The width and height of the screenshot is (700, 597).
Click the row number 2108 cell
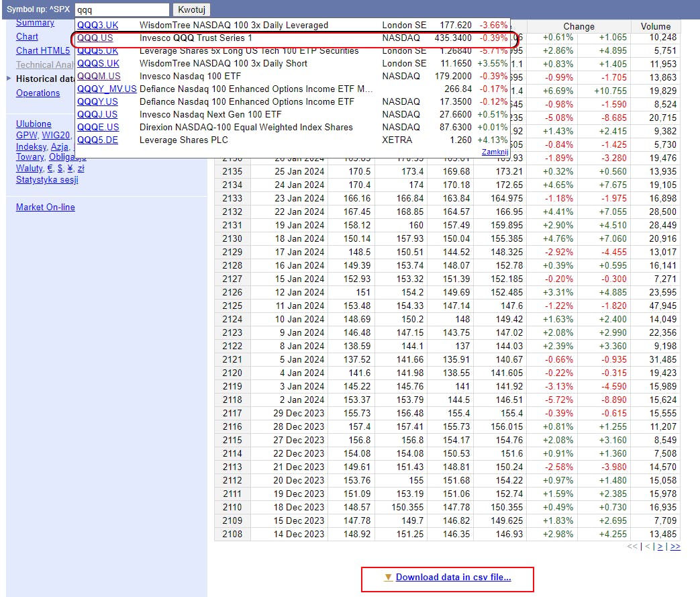232,535
